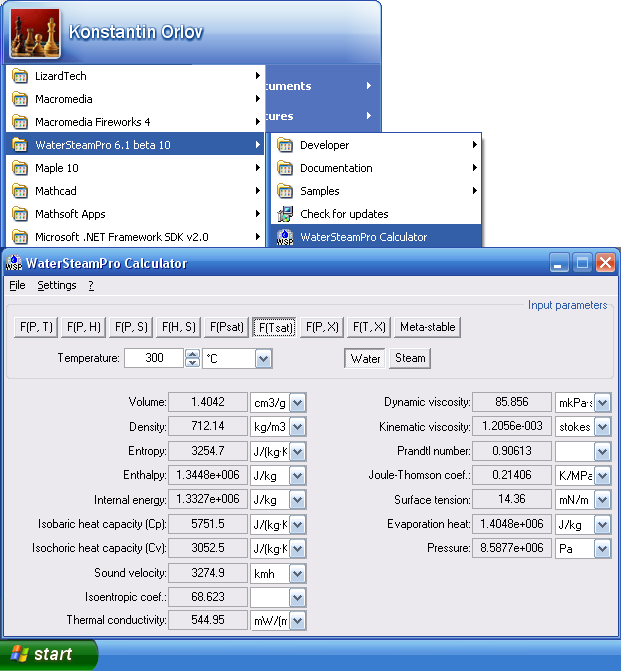Open the Sound velocity unit dropdown
The image size is (621, 671).
coord(297,573)
